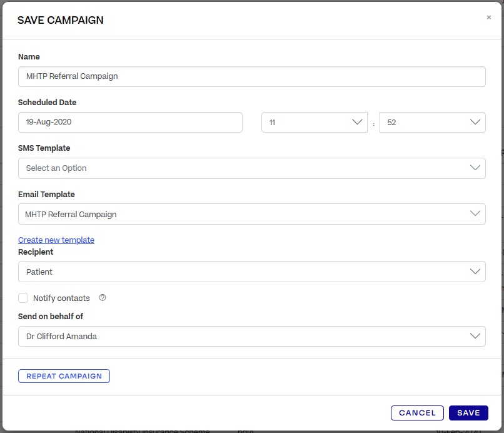
Task: Click the Create new template link
Action: click(56, 240)
